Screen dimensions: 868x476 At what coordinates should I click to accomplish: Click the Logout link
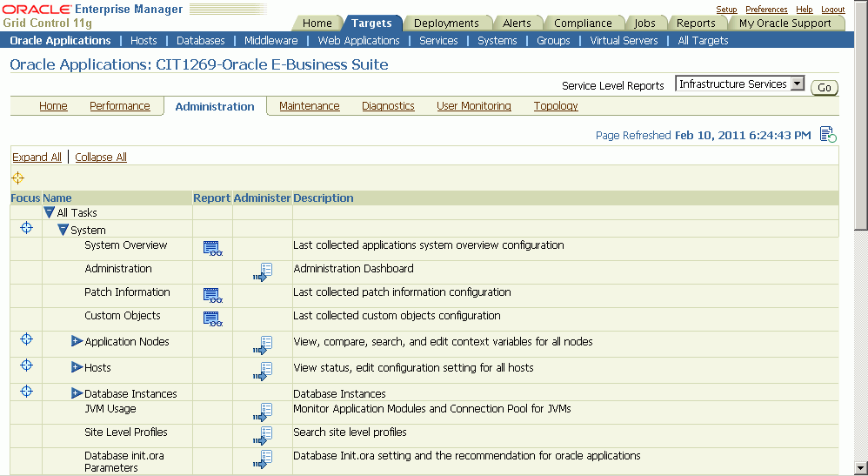[x=832, y=10]
